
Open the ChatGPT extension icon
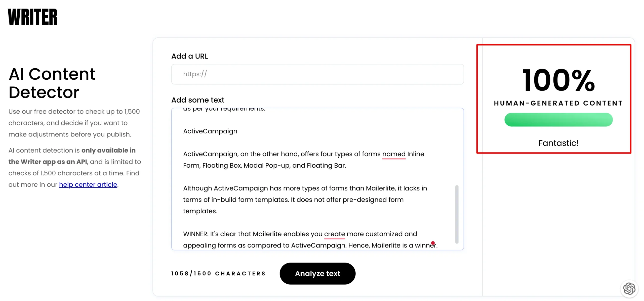click(629, 288)
